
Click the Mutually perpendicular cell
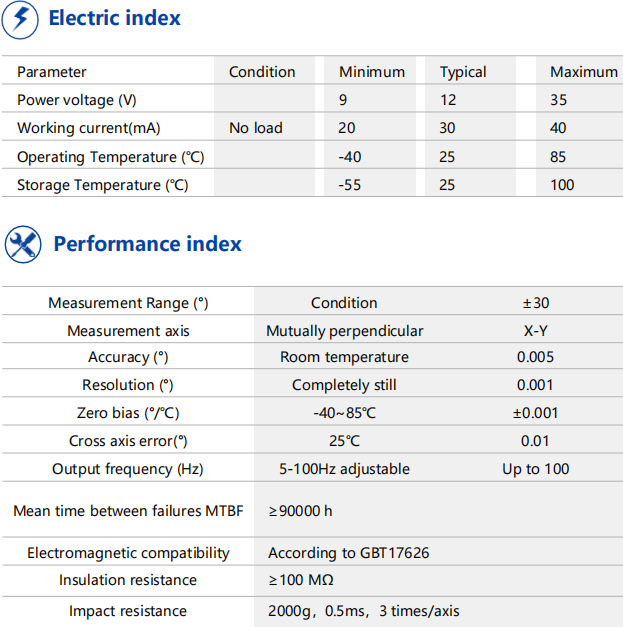click(344, 331)
